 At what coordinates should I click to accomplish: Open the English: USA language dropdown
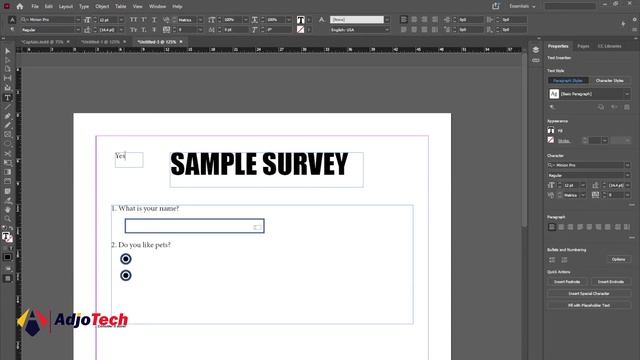387,30
